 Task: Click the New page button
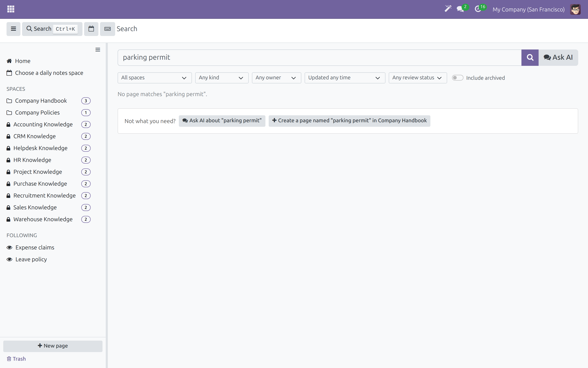click(53, 346)
